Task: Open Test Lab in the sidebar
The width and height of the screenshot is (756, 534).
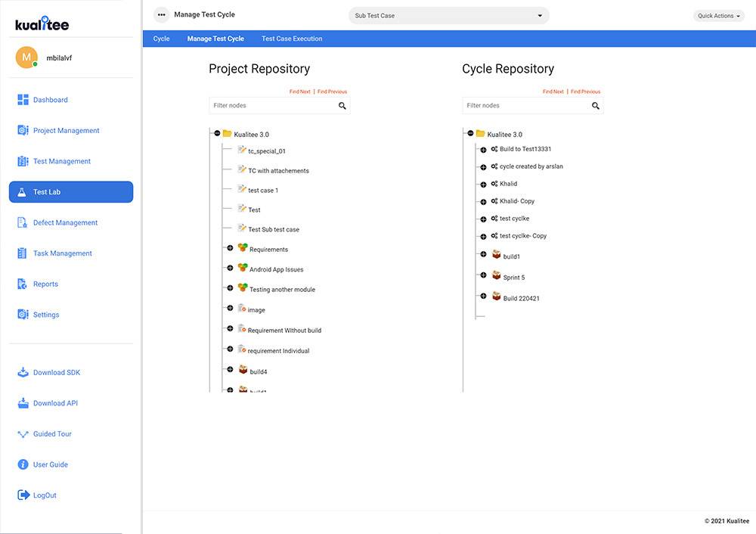Action: 71,192
